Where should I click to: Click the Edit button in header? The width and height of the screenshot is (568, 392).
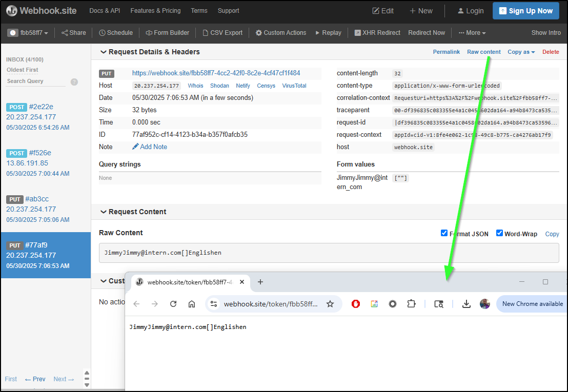383,11
